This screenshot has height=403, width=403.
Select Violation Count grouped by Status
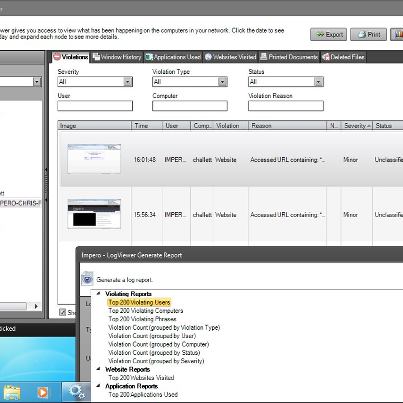(154, 352)
